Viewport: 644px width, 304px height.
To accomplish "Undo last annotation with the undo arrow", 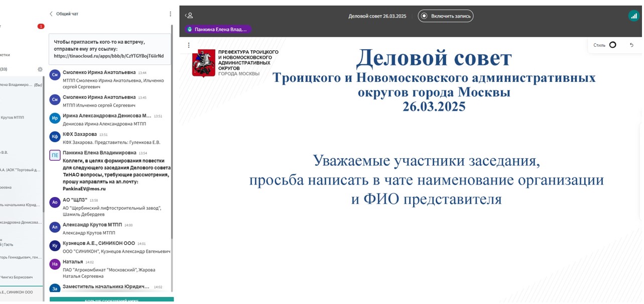I will tap(631, 45).
